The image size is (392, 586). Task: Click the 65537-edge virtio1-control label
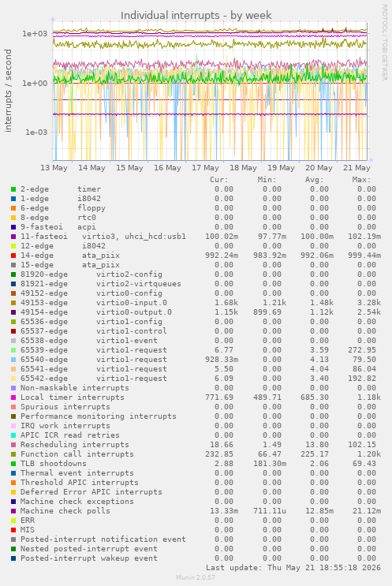click(x=93, y=331)
